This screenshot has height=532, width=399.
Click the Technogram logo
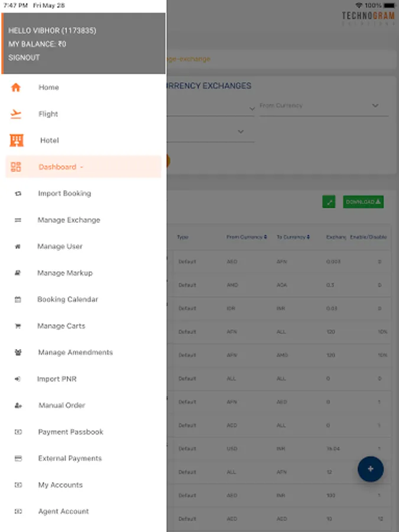point(368,18)
